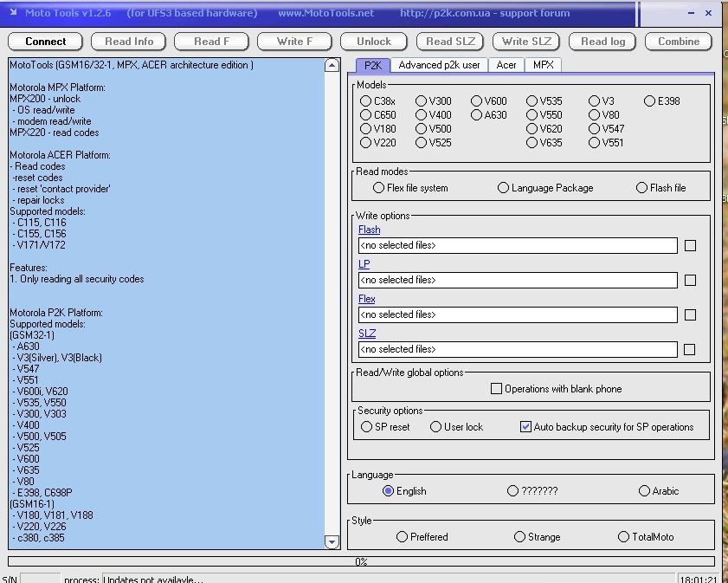Viewport: 728px width, 583px height.
Task: Choose the E398 model option
Action: click(650, 101)
